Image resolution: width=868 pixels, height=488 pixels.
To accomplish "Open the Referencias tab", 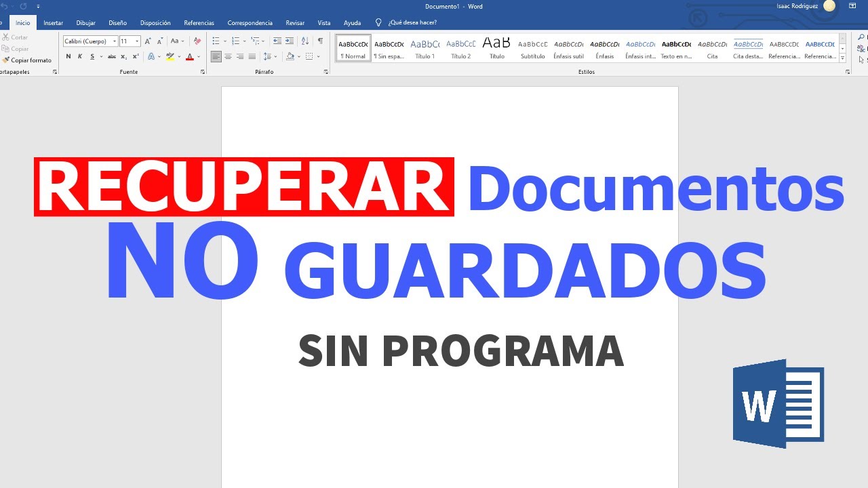I will 199,22.
